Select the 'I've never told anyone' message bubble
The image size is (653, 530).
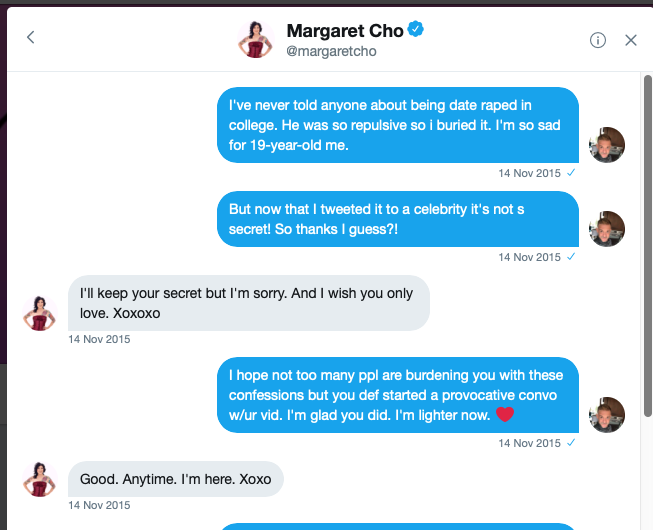[398, 124]
